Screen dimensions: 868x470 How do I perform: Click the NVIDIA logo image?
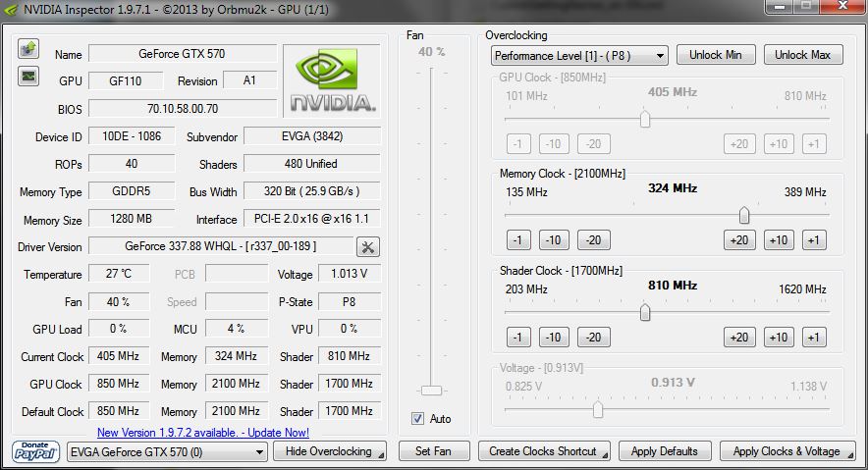coord(332,80)
